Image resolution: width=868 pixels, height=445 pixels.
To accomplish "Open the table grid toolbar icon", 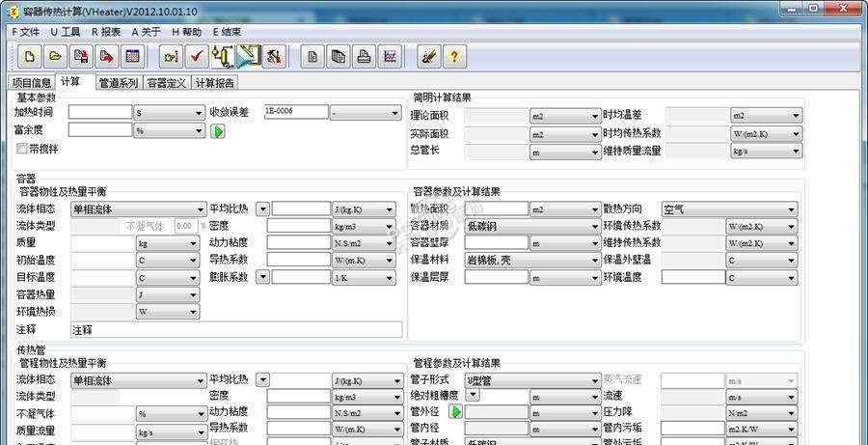I will pos(132,57).
